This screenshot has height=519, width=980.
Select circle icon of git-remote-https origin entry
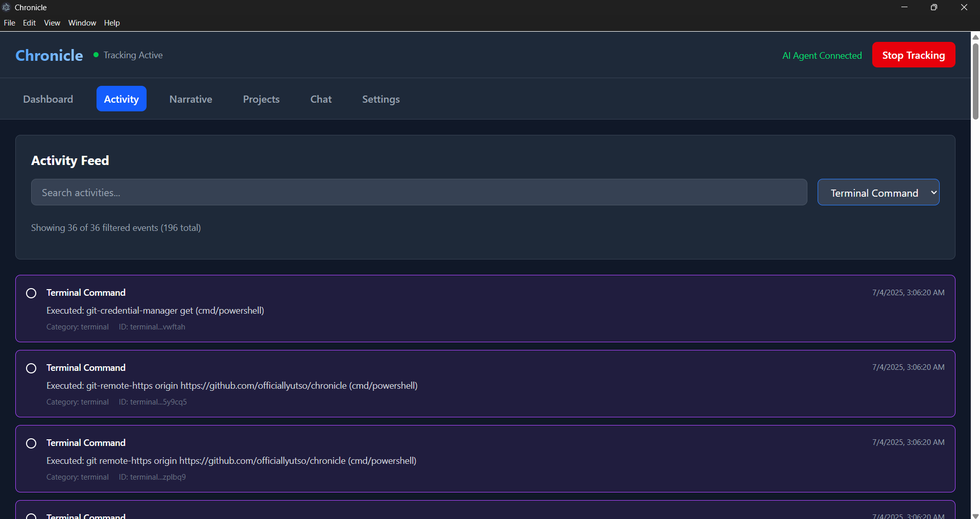[x=31, y=368]
